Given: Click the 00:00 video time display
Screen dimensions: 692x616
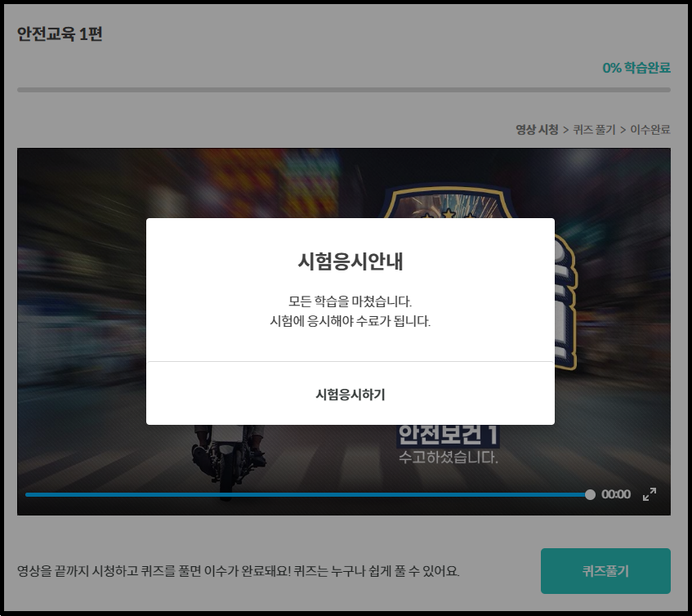Looking at the screenshot, I should tap(616, 494).
